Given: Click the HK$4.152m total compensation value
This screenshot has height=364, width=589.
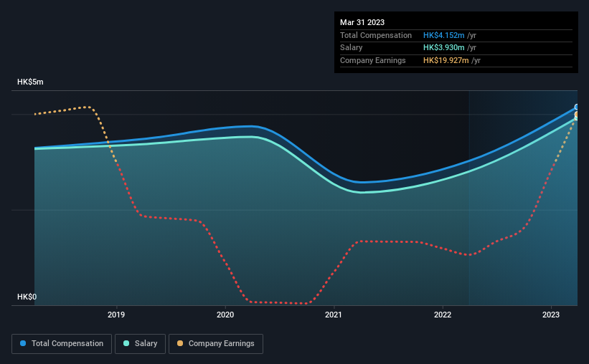Looking at the screenshot, I should coord(444,35).
